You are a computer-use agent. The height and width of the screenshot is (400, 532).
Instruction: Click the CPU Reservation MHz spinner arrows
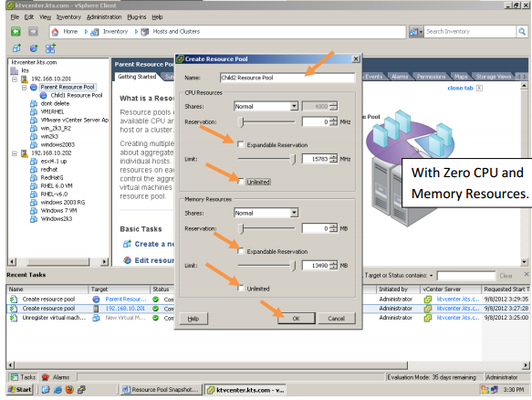pos(333,121)
